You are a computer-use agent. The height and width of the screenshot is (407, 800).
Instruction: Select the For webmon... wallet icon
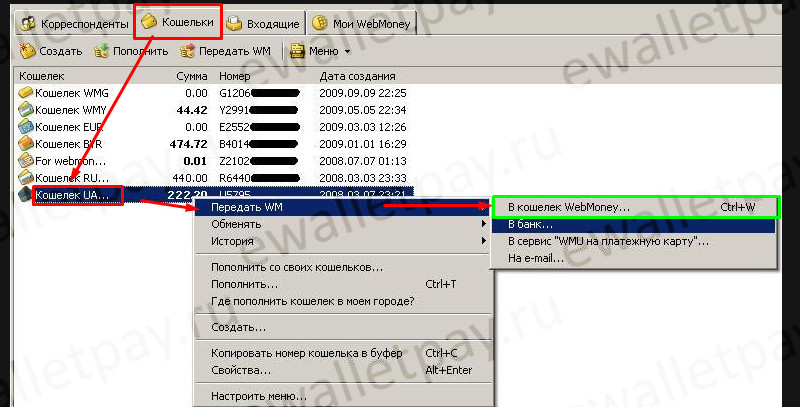click(26, 161)
